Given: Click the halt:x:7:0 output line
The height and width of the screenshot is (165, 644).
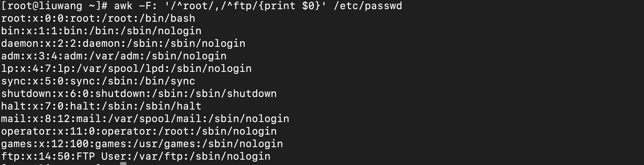Looking at the screenshot, I should [101, 106].
